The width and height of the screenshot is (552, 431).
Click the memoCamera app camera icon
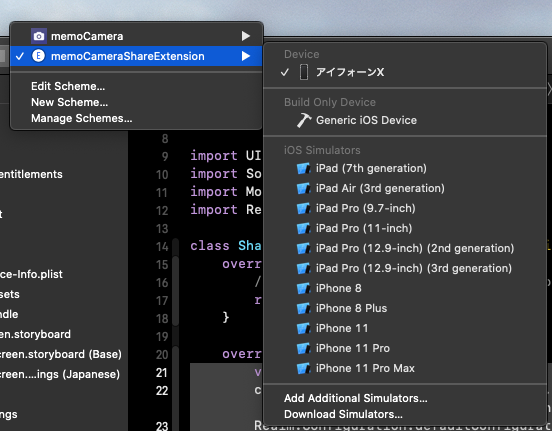(x=39, y=36)
